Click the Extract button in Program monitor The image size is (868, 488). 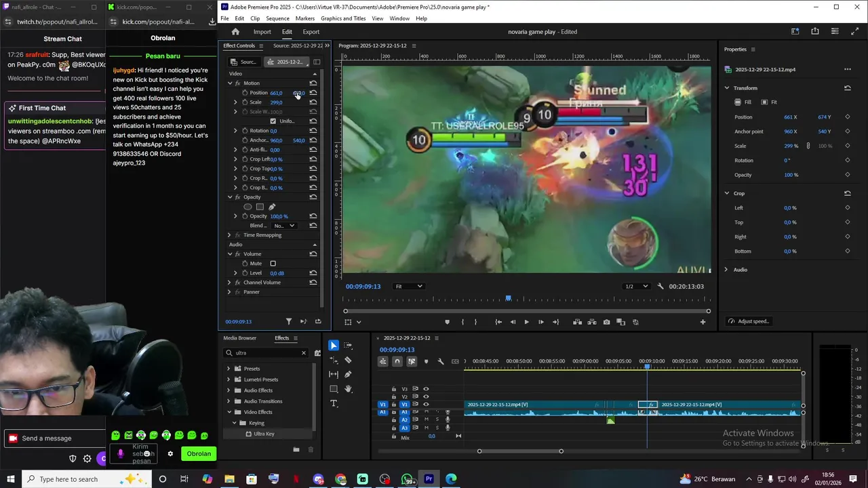(x=592, y=322)
